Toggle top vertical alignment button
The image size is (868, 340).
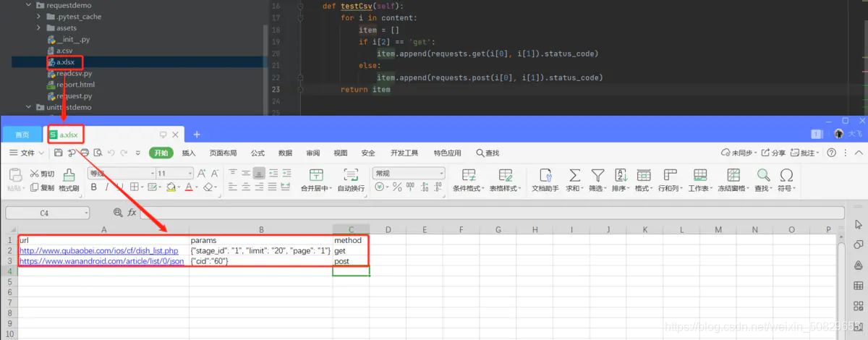(233, 174)
